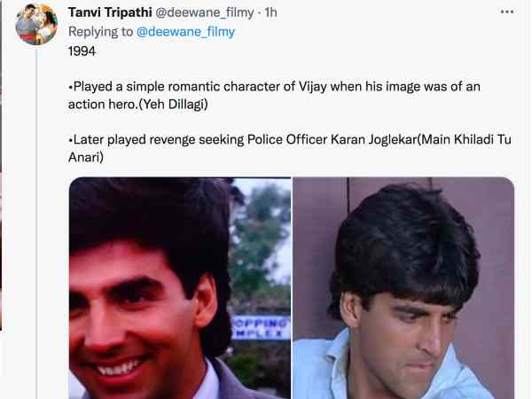
Task: Click the Yeh Dillagi text in tweet
Action: pos(173,104)
